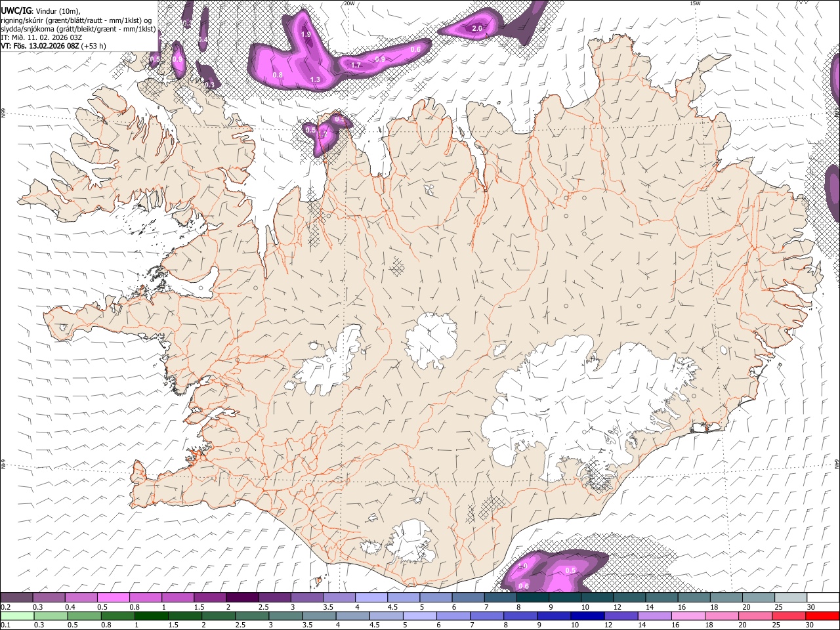840x630 pixels.
Task: Pick the red 30 swatch in rain legend
Action: point(822,616)
